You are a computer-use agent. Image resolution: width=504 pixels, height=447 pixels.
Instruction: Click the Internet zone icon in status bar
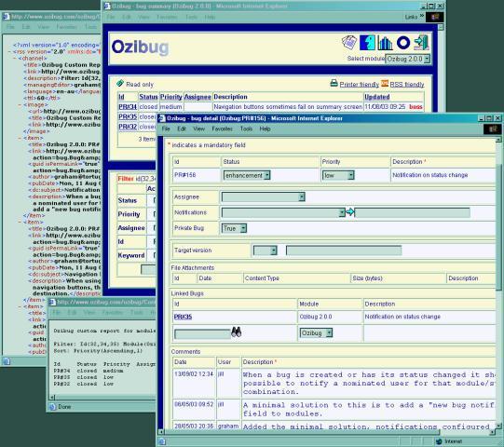(439, 441)
